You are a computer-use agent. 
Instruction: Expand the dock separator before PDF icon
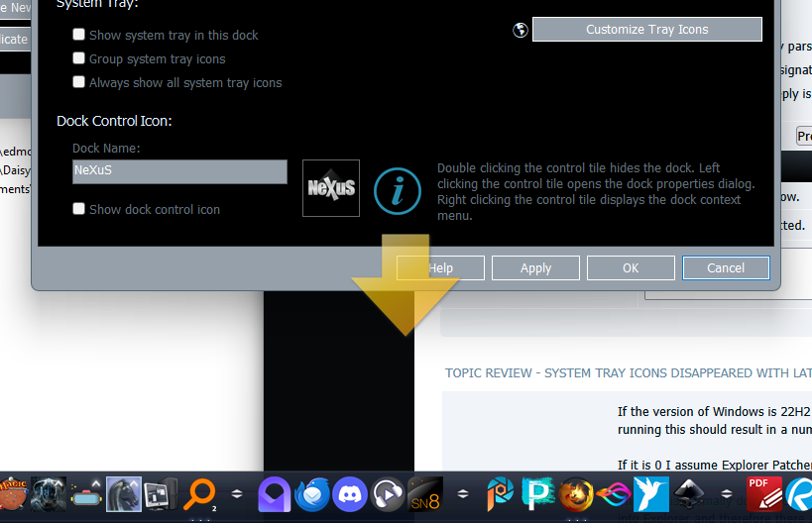(727, 494)
